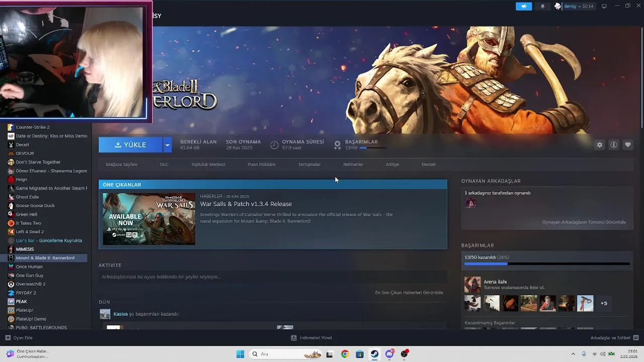Select Döner Efsanesi in the library

point(51,171)
